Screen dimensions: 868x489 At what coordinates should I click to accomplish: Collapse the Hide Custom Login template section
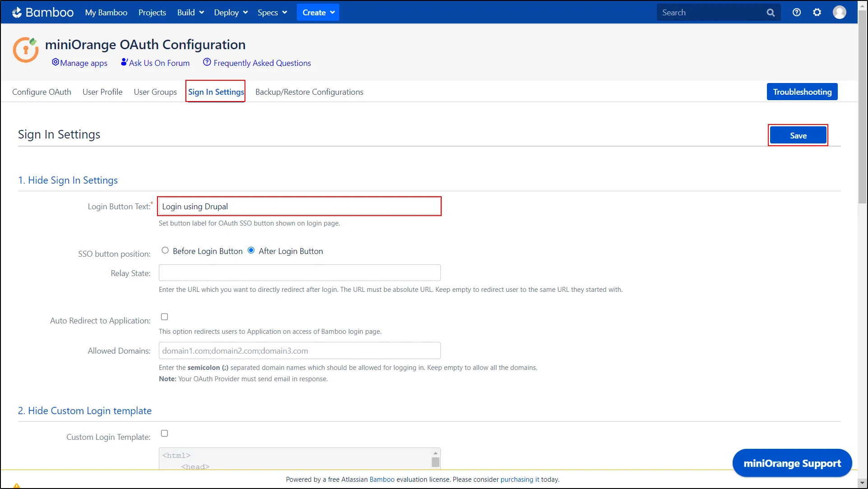coord(85,411)
